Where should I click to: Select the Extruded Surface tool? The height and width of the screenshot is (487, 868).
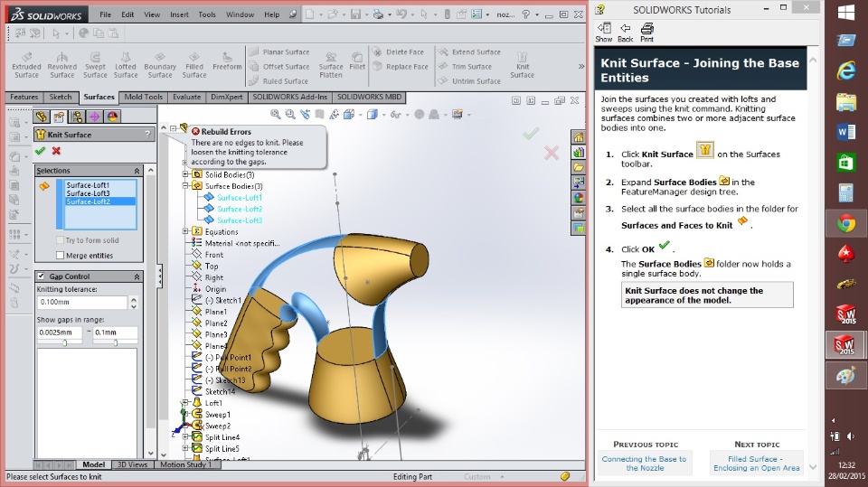pos(26,65)
